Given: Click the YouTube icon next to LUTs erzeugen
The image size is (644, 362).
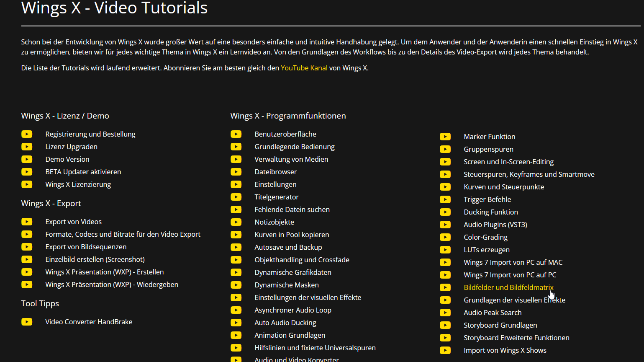Looking at the screenshot, I should pos(445,250).
